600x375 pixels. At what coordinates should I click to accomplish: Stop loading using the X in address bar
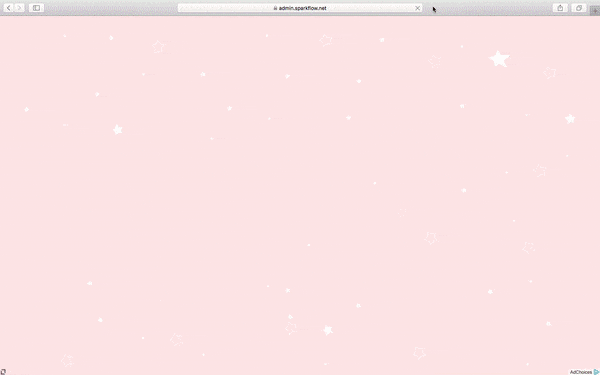point(417,8)
